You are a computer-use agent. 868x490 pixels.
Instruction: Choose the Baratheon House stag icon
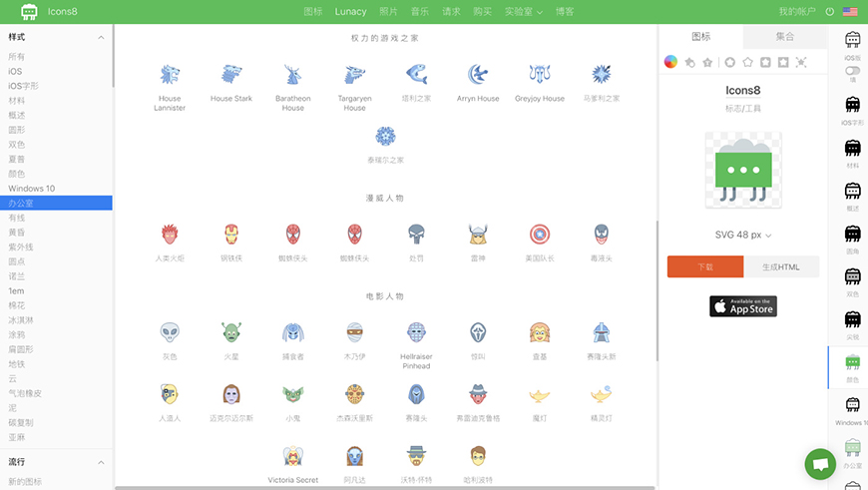coord(293,74)
